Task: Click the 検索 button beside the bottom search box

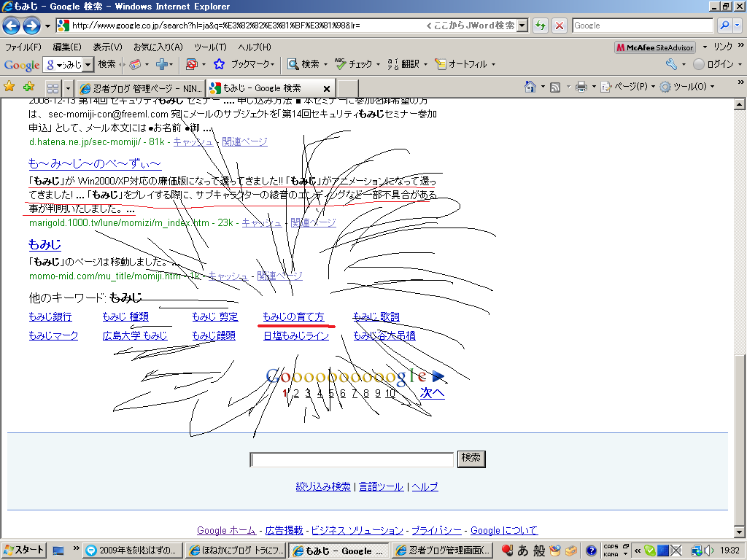Action: pos(471,459)
